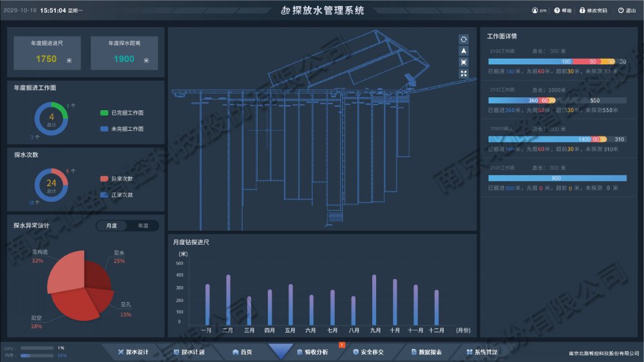644x362 pixels.
Task: Click the fullscreen expand map icon
Action: [x=464, y=74]
